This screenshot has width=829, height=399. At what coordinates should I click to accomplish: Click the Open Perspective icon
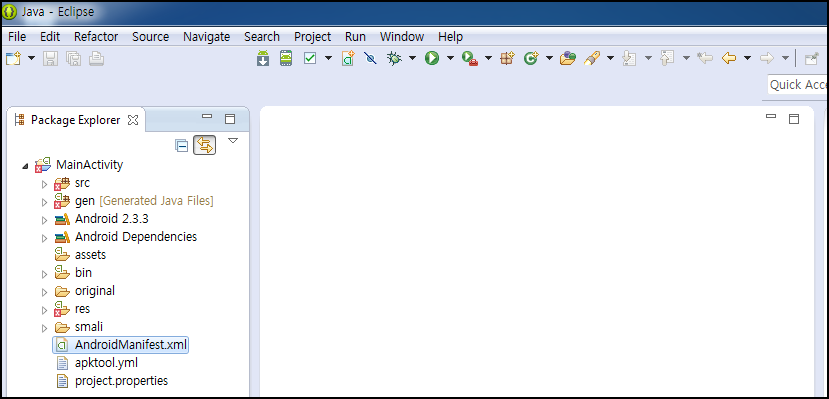tap(812, 59)
